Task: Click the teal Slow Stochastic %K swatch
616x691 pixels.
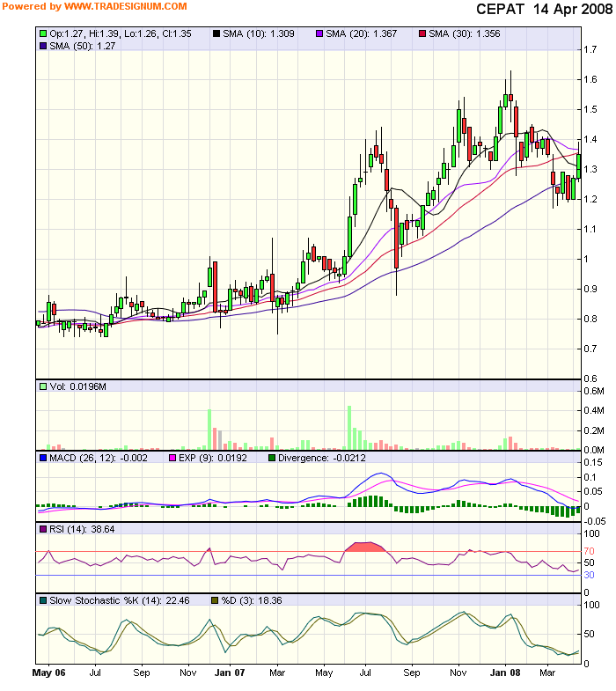Action: 43,600
